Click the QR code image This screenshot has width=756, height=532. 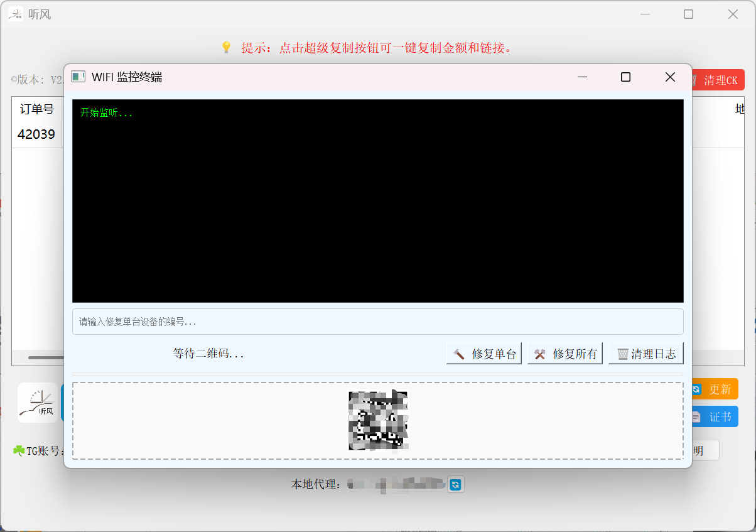point(378,420)
